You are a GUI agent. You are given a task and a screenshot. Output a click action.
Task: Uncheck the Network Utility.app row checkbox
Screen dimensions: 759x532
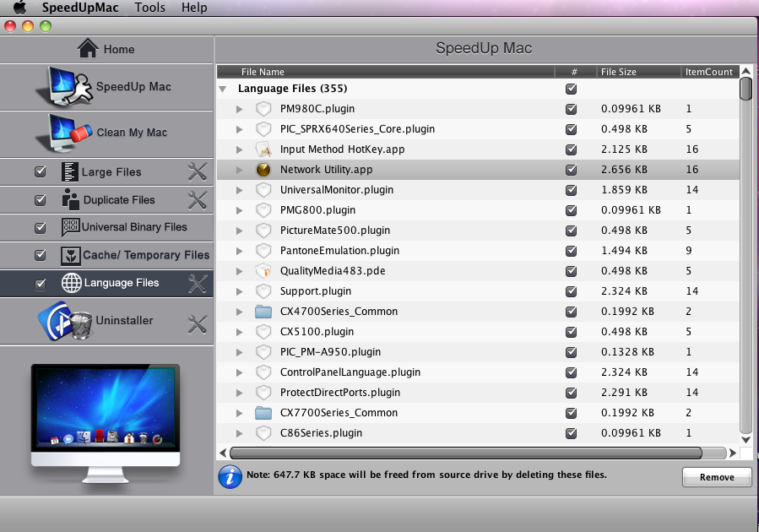572,170
